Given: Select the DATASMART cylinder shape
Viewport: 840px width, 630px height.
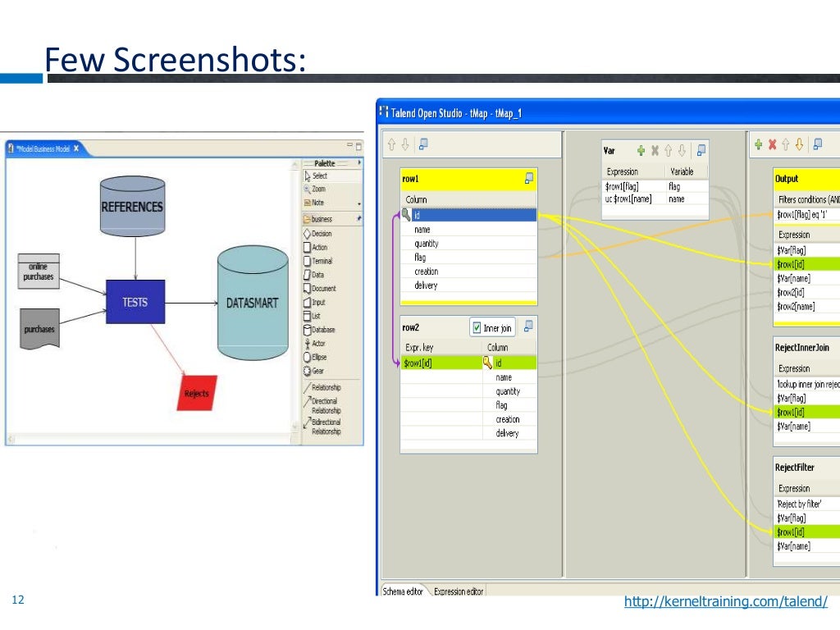Looking at the screenshot, I should click(253, 303).
